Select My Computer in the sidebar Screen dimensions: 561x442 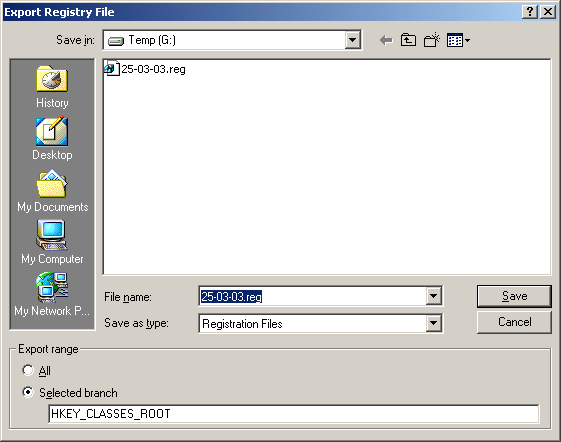tap(52, 243)
